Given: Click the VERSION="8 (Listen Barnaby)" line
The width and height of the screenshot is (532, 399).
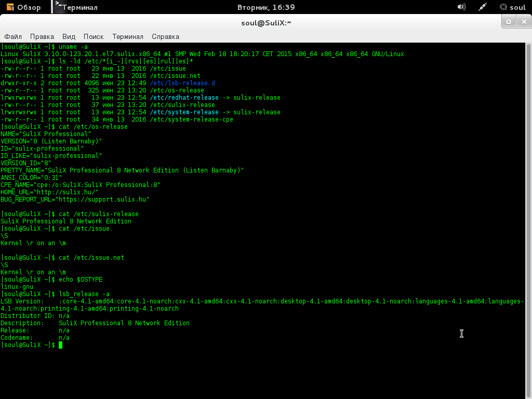Looking at the screenshot, I should 51,141.
